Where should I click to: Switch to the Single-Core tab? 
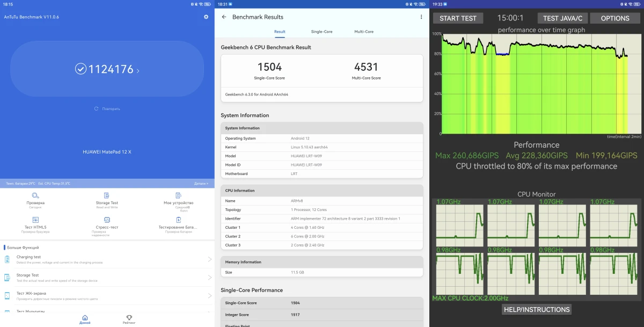[x=321, y=32]
